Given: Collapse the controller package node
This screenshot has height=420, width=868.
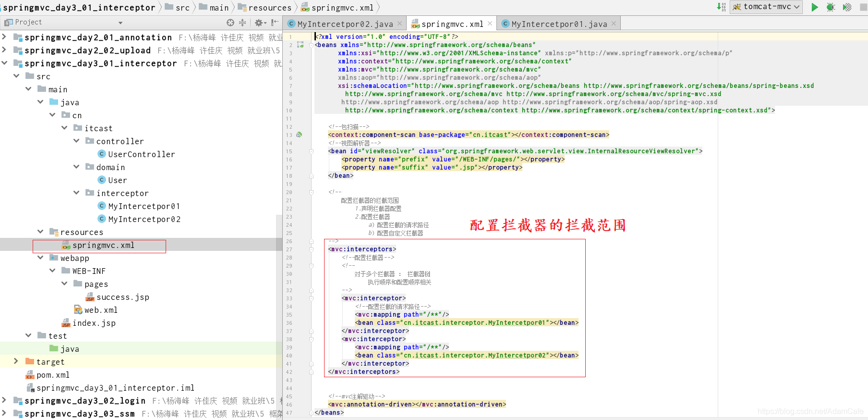Looking at the screenshot, I should pos(76,141).
